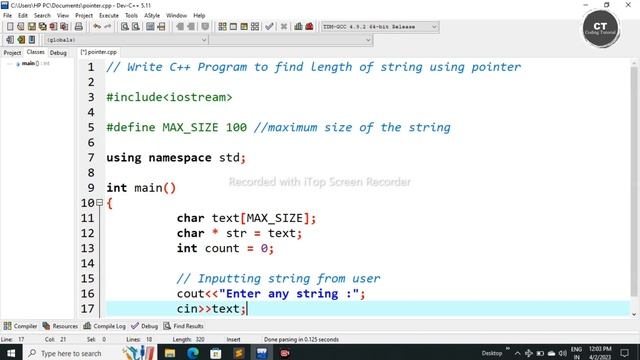
Task: Open the Tools menu
Action: pos(131,16)
